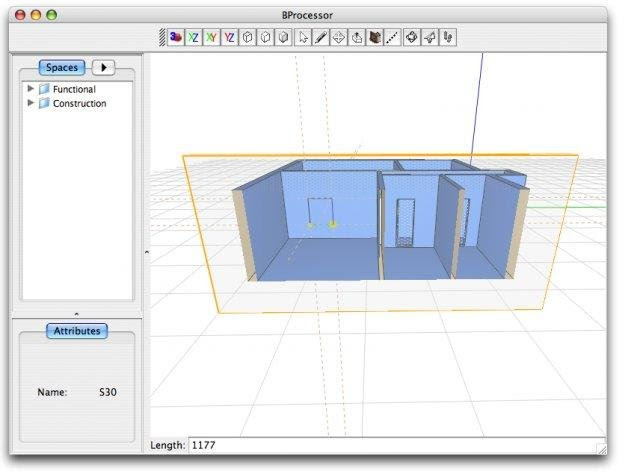Viewport: 640px width, 474px height.
Task: Open the Attributes tab
Action: click(77, 331)
